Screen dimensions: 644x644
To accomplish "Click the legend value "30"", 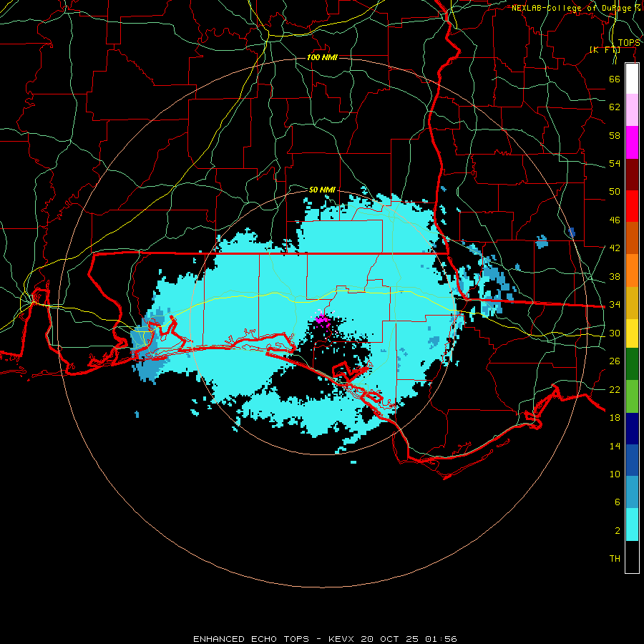I will click(615, 333).
